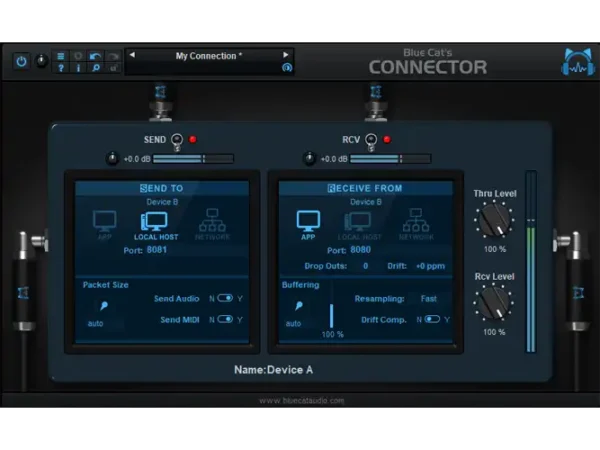Click the Buffering 100 % vertical bar

tap(331, 315)
